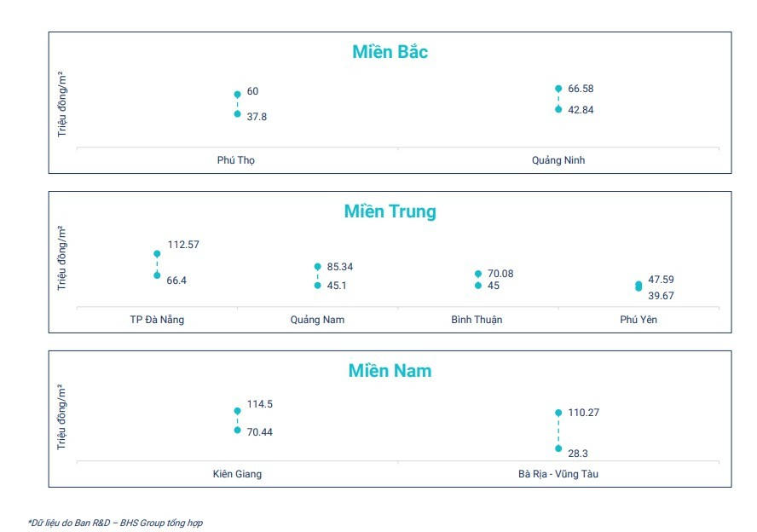Image resolution: width=757 pixels, height=532 pixels.
Task: Click the 66.4 dot under Đà Nẵng
Action: click(x=157, y=275)
